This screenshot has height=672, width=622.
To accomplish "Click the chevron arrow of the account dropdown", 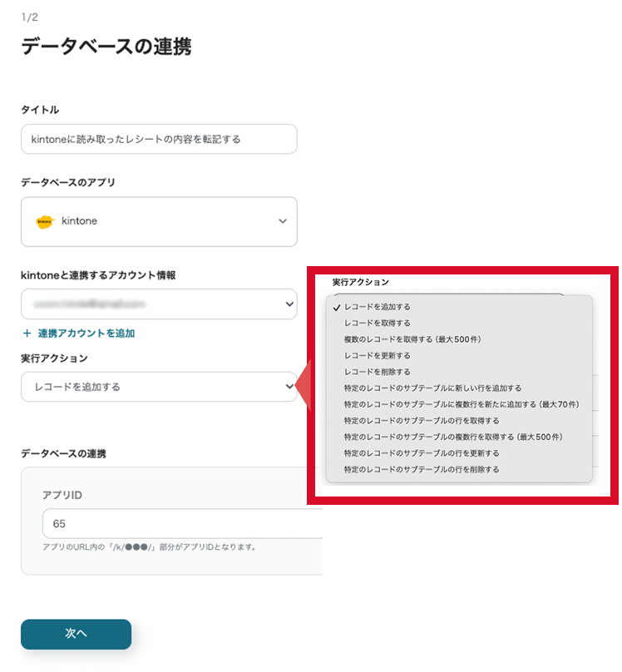I will pos(289,304).
